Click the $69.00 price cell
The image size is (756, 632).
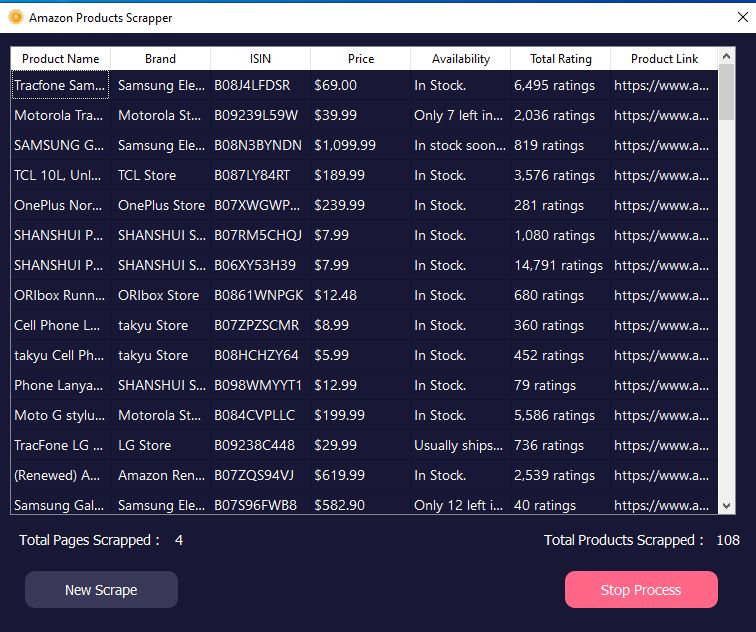click(361, 85)
